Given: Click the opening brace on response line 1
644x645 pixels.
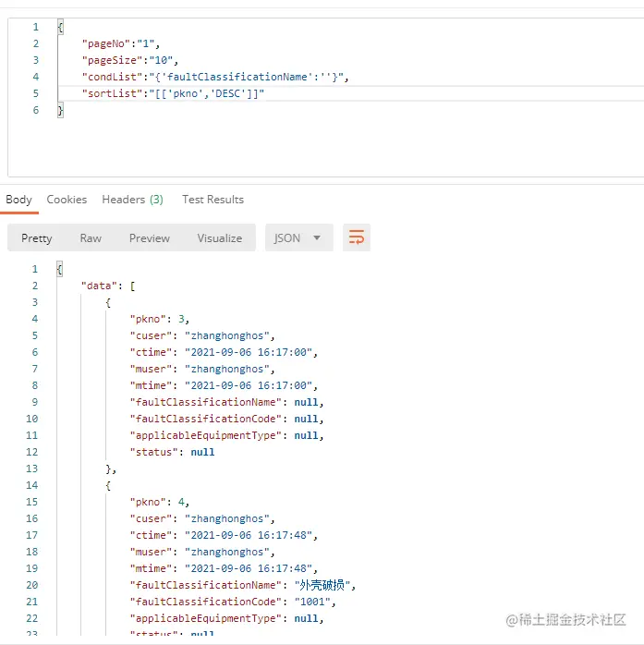Looking at the screenshot, I should (x=60, y=270).
